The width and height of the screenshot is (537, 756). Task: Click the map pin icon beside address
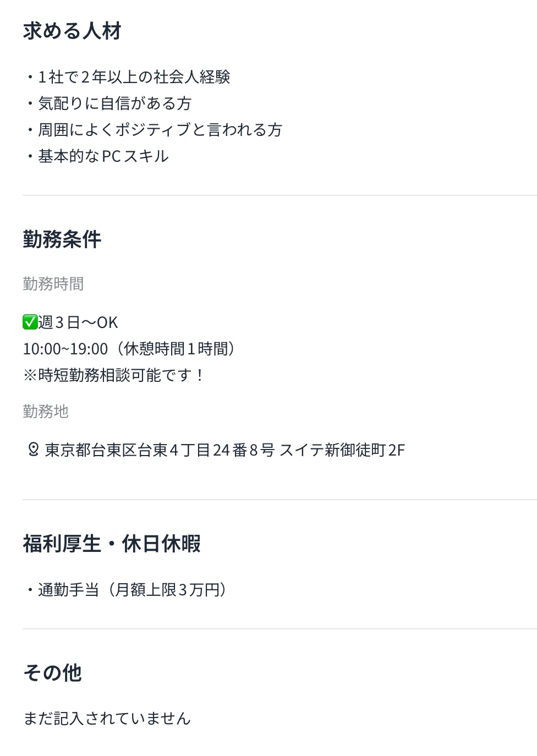coord(33,450)
